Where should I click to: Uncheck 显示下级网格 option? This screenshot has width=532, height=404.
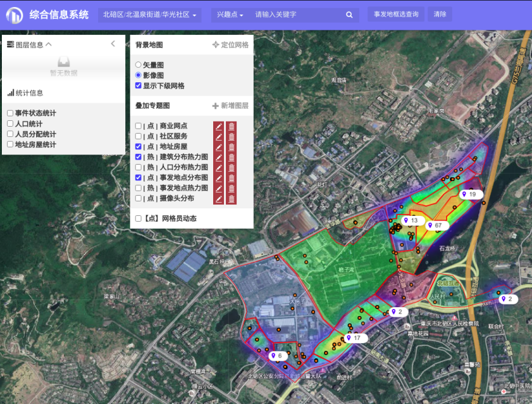click(x=139, y=85)
